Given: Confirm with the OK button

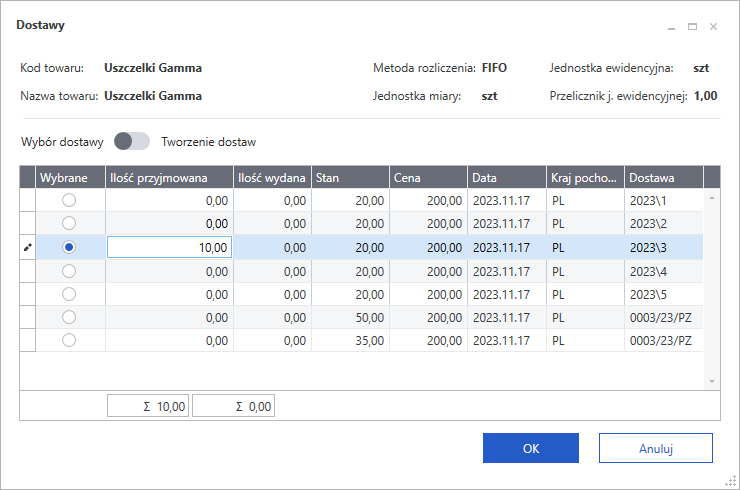Looking at the screenshot, I should click(530, 449).
